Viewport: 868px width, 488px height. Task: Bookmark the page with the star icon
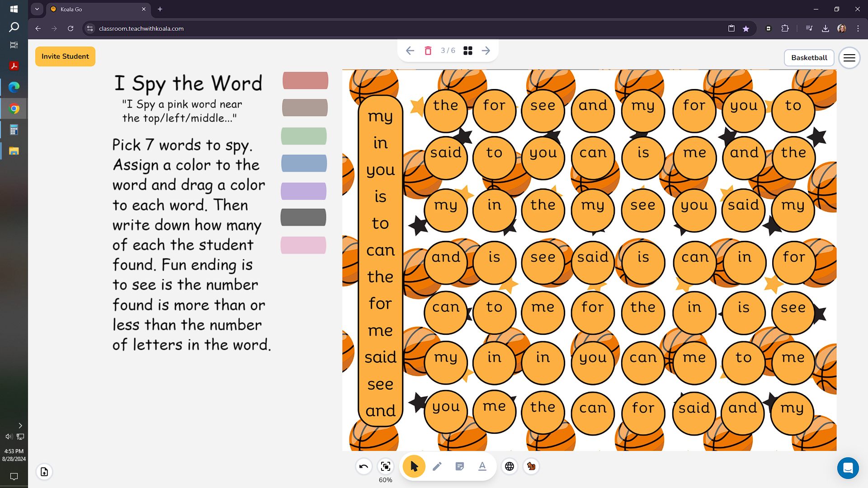746,28
